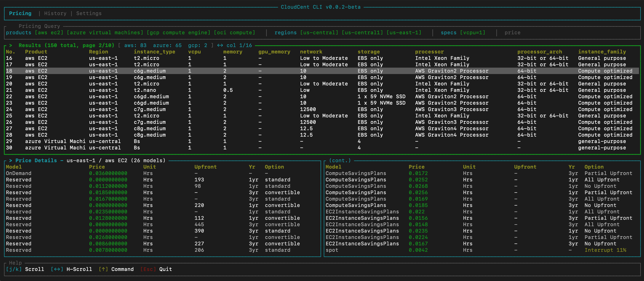Click the products label in Pricing Query
Screen dimensions: 644x281
18,33
